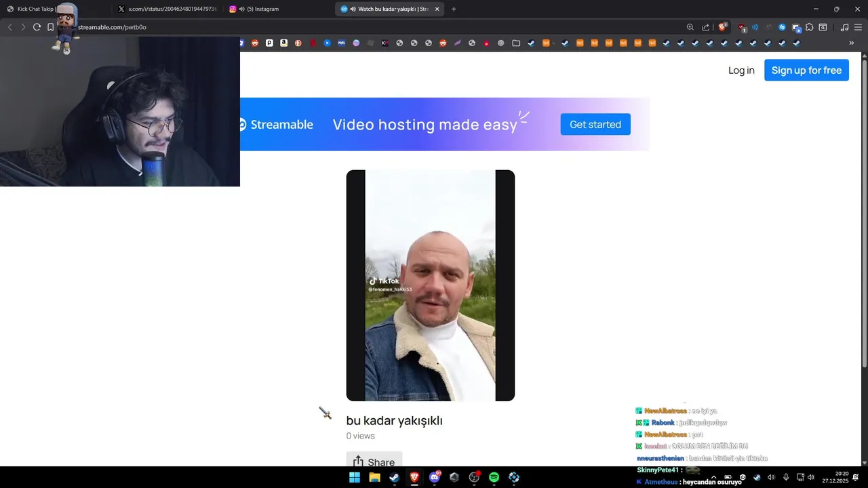Go back to previous page

[9, 27]
